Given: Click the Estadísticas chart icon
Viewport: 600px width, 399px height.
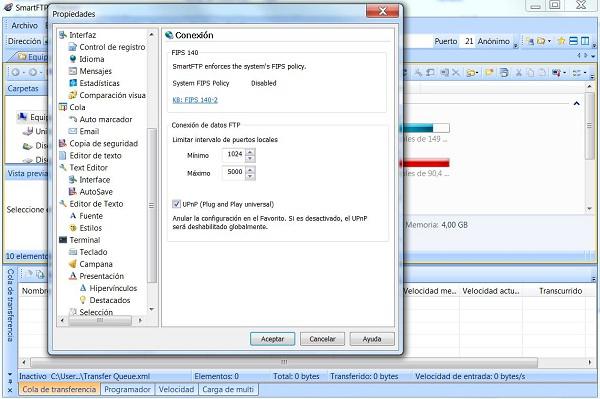Looking at the screenshot, I should (73, 83).
